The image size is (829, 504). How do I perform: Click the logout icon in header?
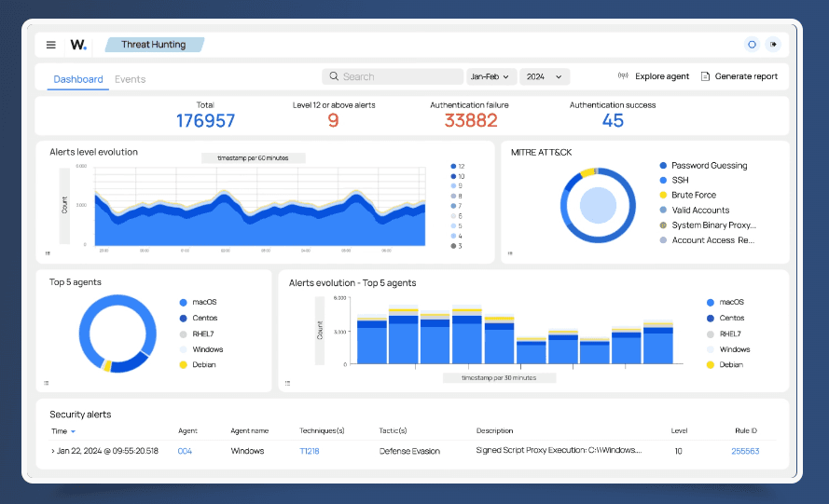(x=773, y=45)
